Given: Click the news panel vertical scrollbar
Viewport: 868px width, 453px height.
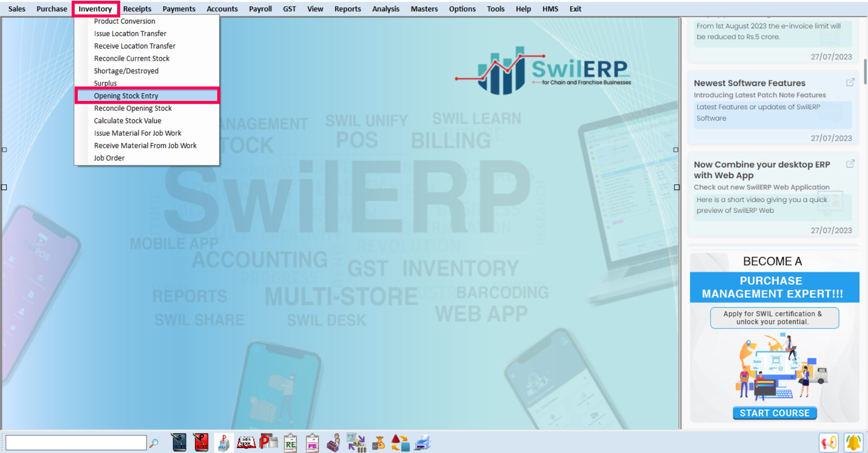Looking at the screenshot, I should (865, 72).
